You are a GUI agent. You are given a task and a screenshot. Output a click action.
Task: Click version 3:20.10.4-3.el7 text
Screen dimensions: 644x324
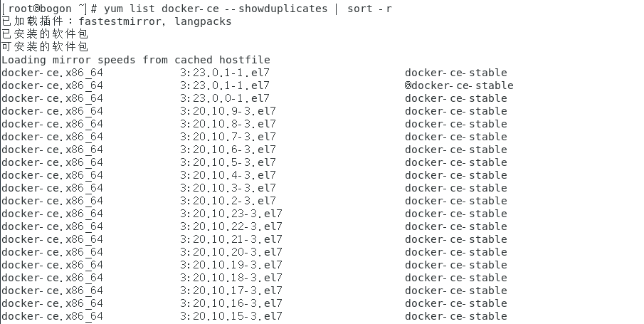(x=228, y=175)
